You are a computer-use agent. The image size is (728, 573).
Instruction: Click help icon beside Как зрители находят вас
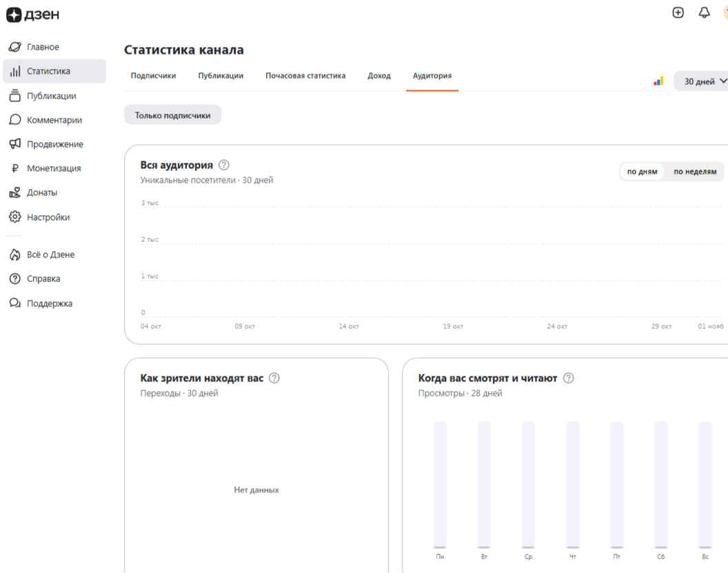click(274, 378)
